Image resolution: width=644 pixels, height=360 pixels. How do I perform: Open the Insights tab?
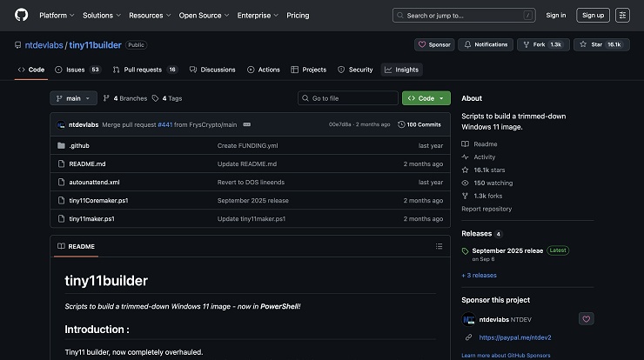click(x=402, y=70)
